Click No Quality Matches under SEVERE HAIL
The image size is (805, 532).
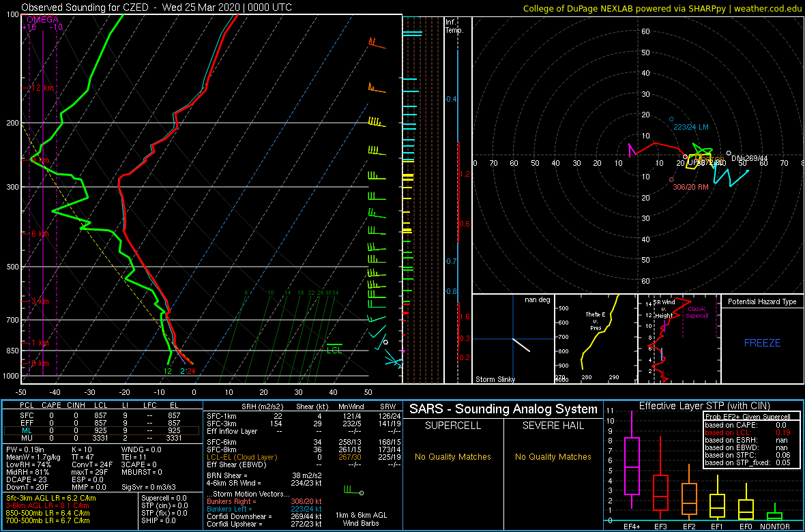(x=553, y=456)
